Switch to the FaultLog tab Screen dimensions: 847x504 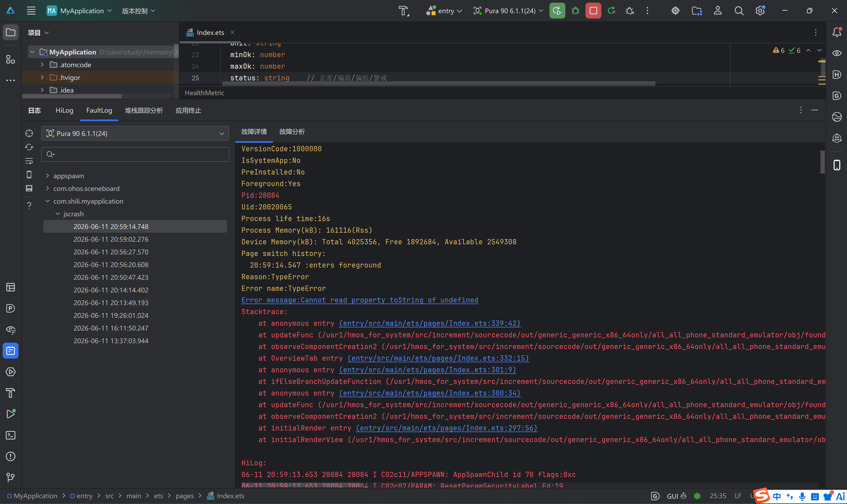coord(99,110)
